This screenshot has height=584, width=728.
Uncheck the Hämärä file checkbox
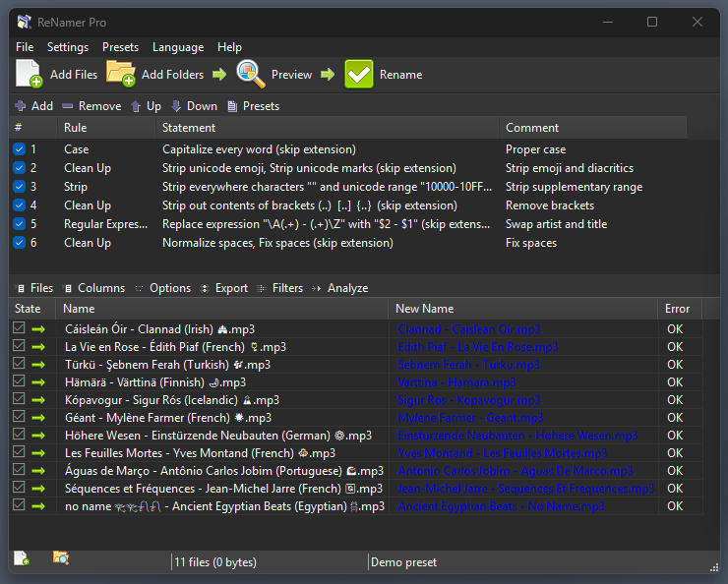[x=19, y=380]
